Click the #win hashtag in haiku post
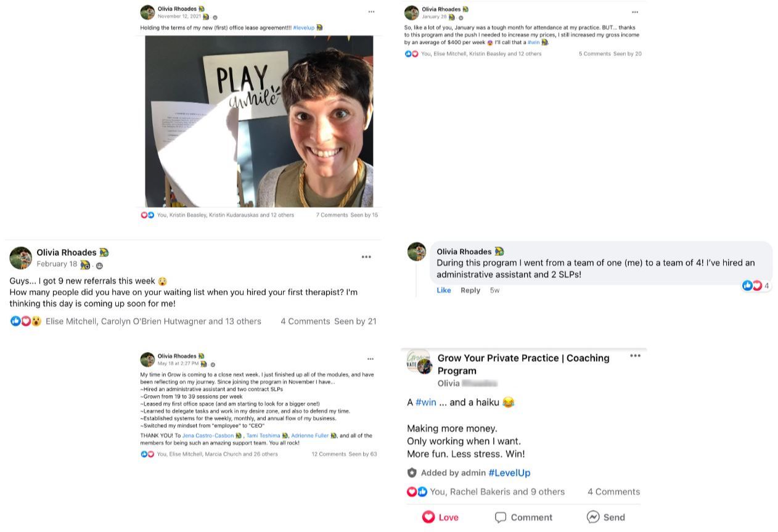Viewport: 778px width, 532px height. (x=426, y=402)
